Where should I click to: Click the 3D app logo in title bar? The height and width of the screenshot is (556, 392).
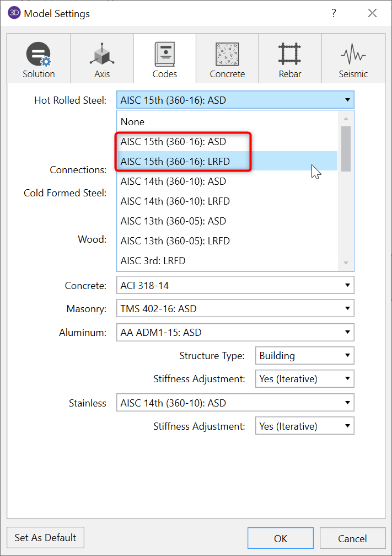[x=14, y=13]
